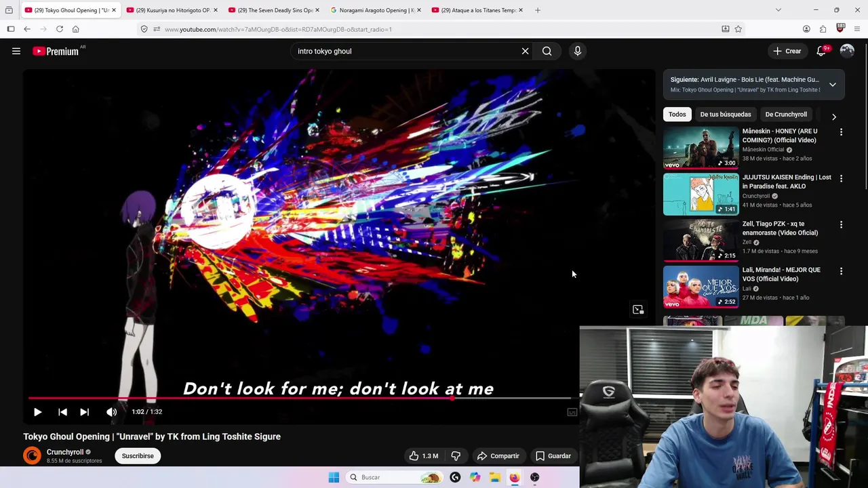868x488 pixels.
Task: Seek on the red video progress bar
Action: [x=299, y=398]
